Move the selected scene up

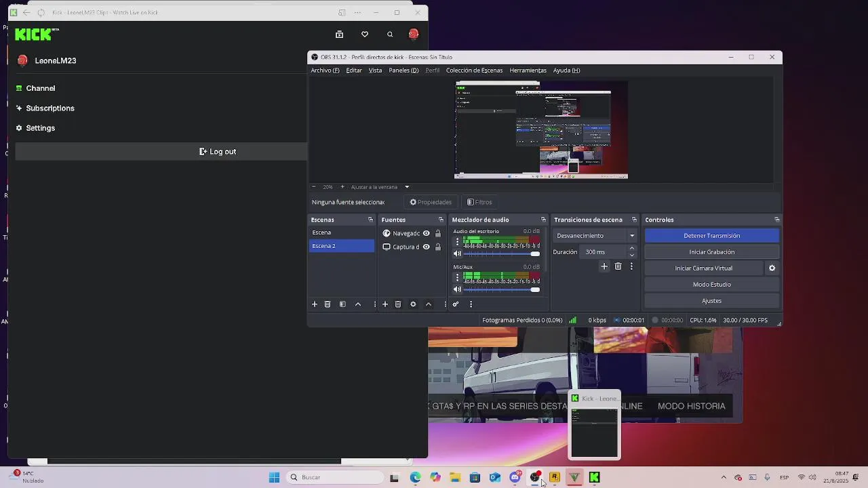click(x=358, y=304)
